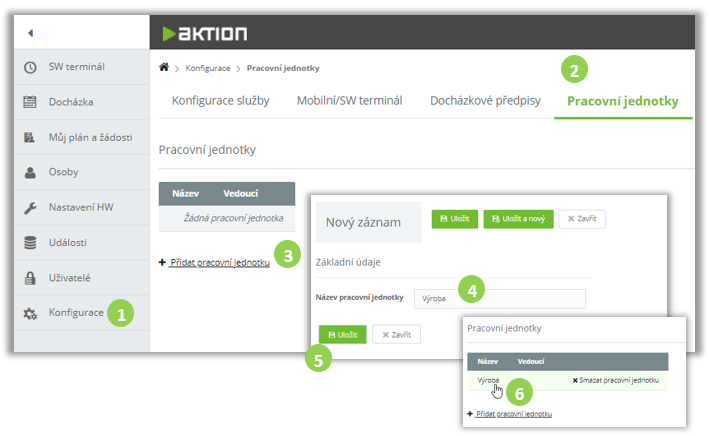
Task: Open the Události database icon
Action: point(30,242)
